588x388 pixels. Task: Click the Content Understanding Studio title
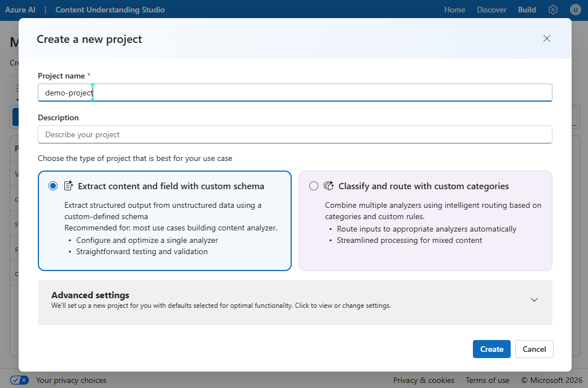tap(110, 10)
